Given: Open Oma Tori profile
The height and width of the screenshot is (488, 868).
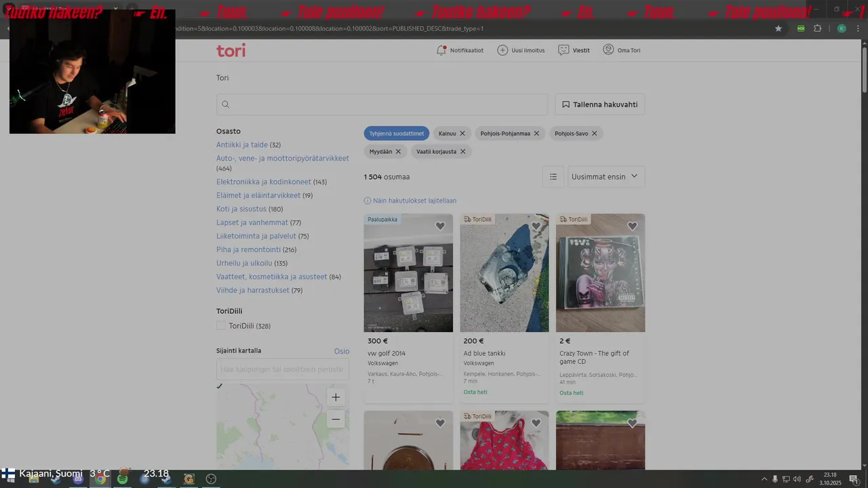Looking at the screenshot, I should (622, 50).
